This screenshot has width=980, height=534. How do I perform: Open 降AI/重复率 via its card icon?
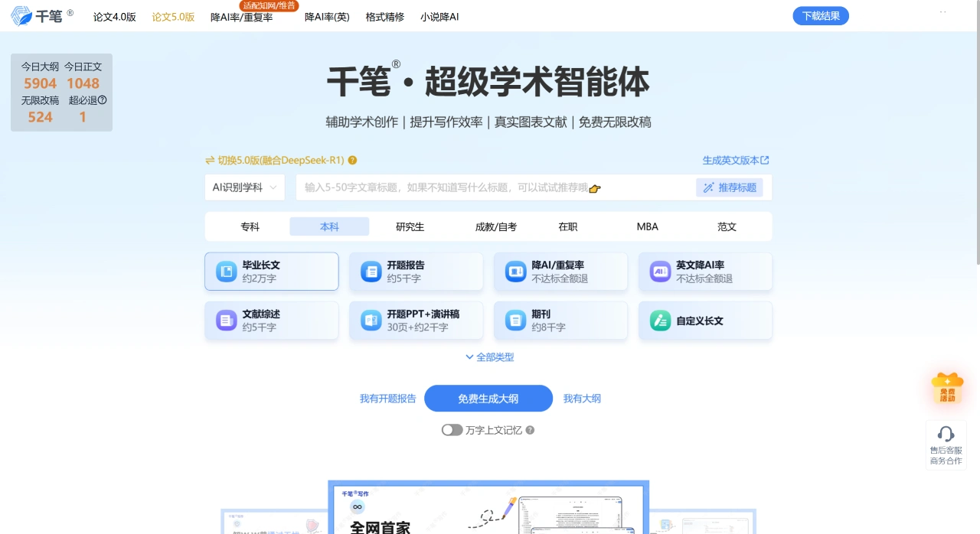[x=514, y=271]
